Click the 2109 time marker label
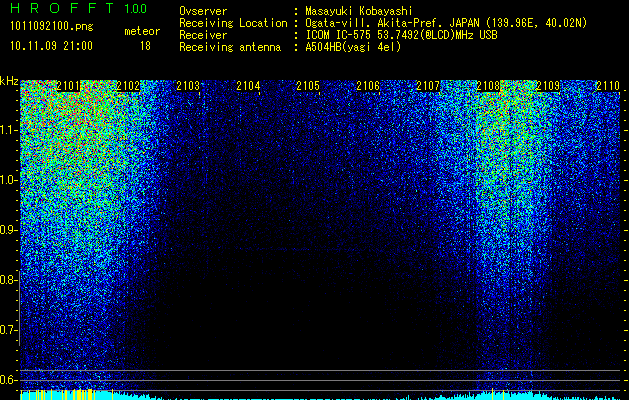 (x=548, y=86)
